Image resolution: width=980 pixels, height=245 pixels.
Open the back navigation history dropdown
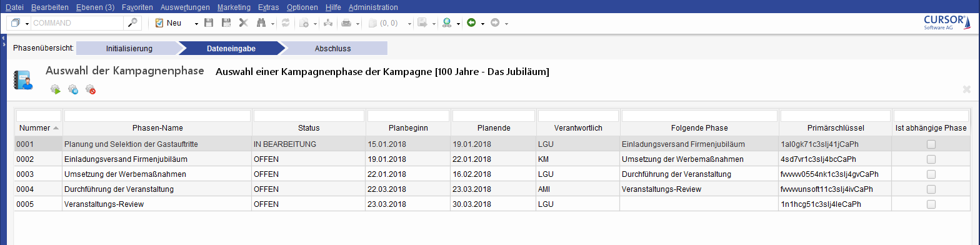click(x=483, y=24)
